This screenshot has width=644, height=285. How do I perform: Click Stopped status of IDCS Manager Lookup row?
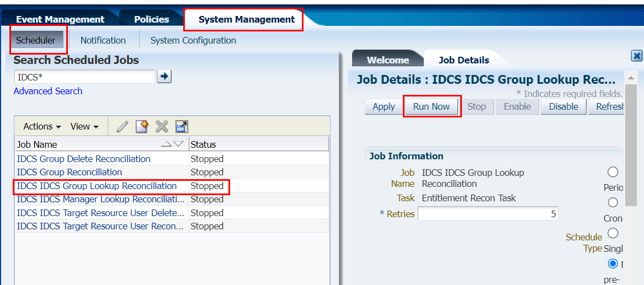[x=207, y=200]
